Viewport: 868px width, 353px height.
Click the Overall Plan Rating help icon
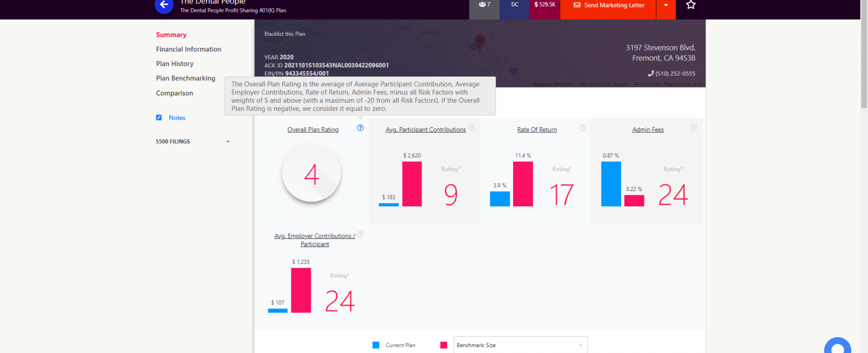360,128
